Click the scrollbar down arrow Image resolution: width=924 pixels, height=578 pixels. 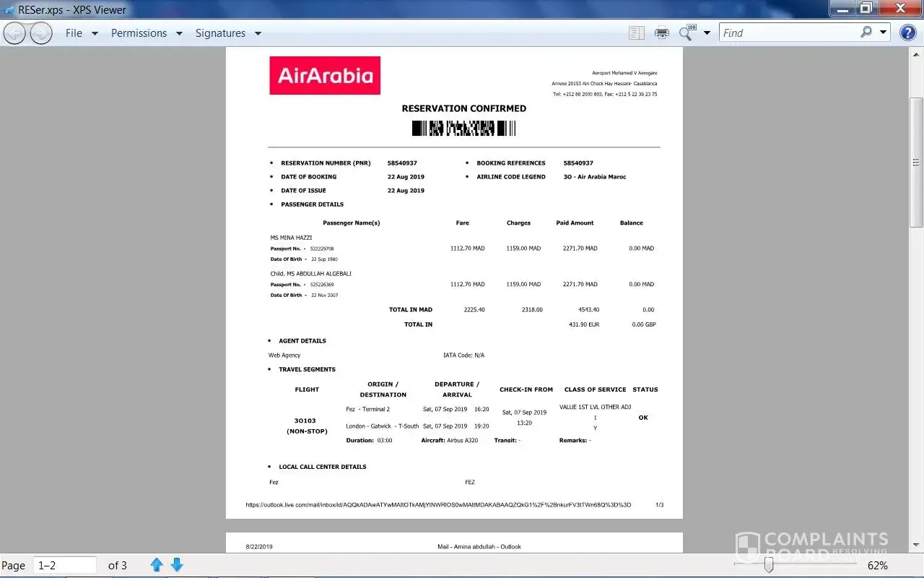916,545
